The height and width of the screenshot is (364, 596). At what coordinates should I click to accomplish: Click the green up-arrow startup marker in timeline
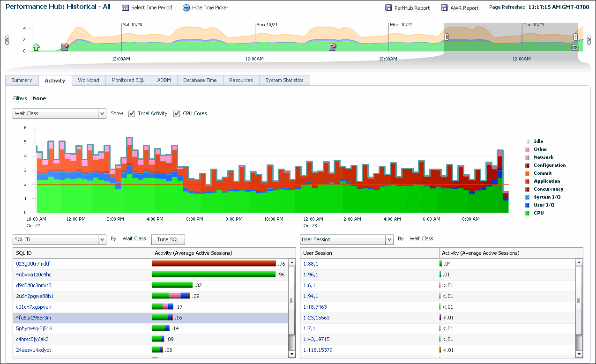36,47
